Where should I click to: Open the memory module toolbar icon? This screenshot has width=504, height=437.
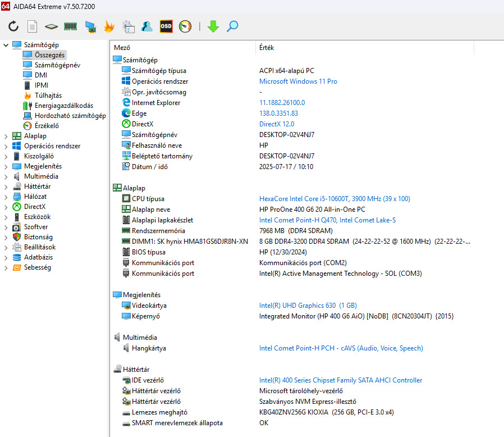70,26
